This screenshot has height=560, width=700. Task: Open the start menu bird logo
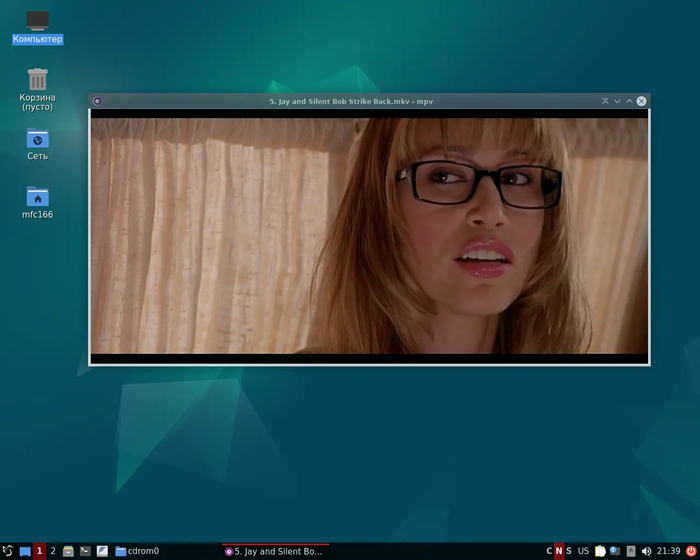[8, 551]
